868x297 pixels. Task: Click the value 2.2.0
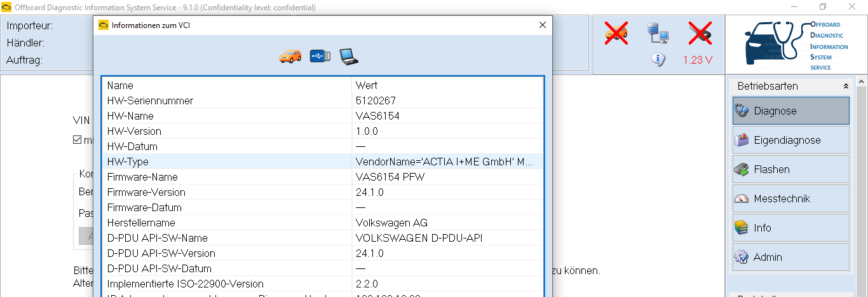coord(367,284)
